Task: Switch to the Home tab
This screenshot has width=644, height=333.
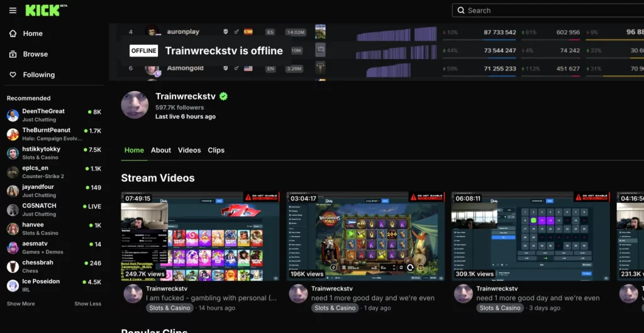Action: (x=134, y=150)
